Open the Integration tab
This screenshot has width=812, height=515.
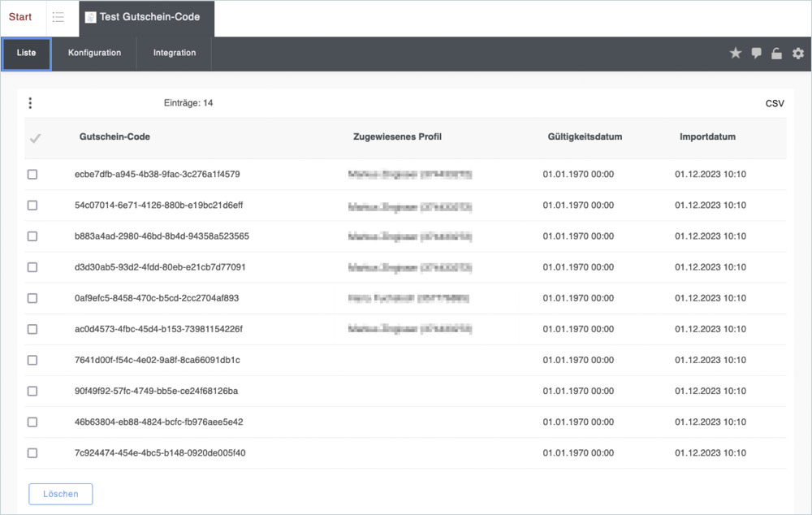175,53
